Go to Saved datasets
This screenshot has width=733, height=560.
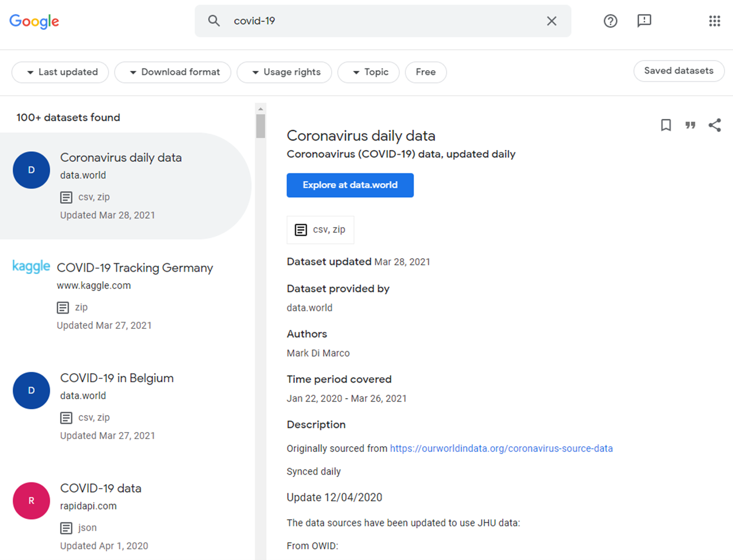click(679, 71)
